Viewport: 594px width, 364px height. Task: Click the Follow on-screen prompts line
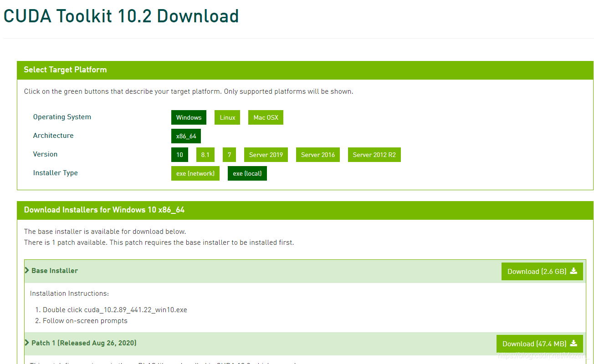pyautogui.click(x=85, y=321)
